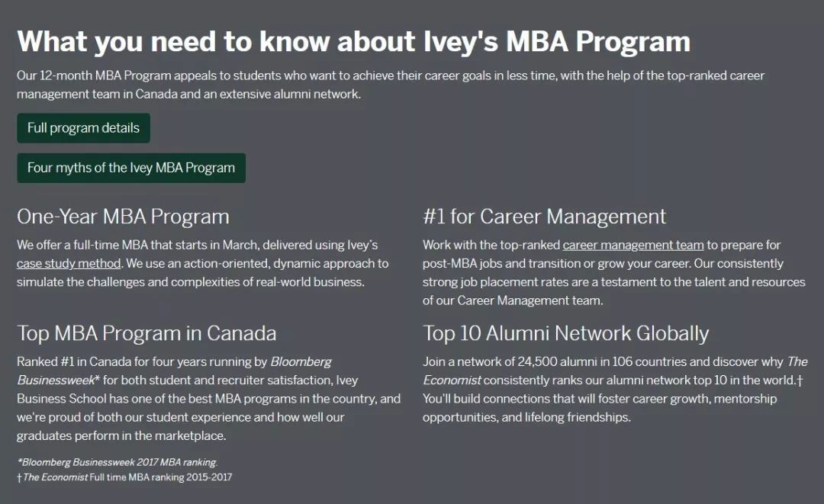Click Four myths of the Ivey MBA Program
This screenshot has height=504, width=824.
pyautogui.click(x=131, y=168)
